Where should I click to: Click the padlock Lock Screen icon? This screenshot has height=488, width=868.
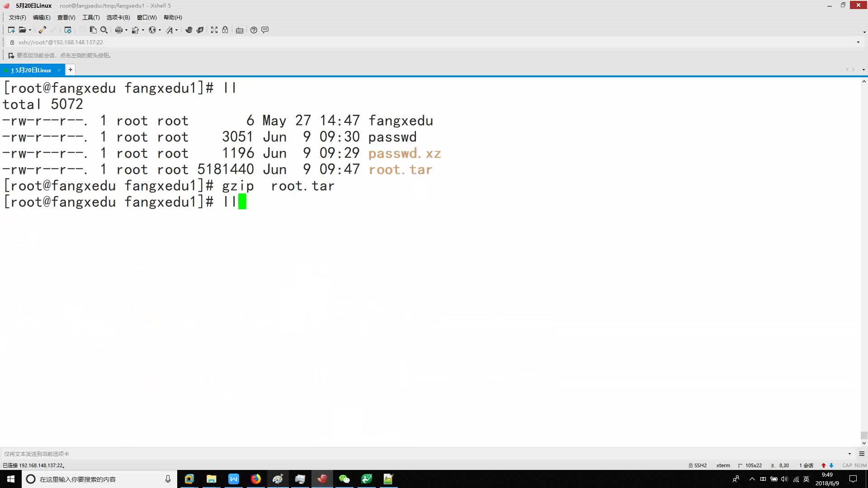225,30
